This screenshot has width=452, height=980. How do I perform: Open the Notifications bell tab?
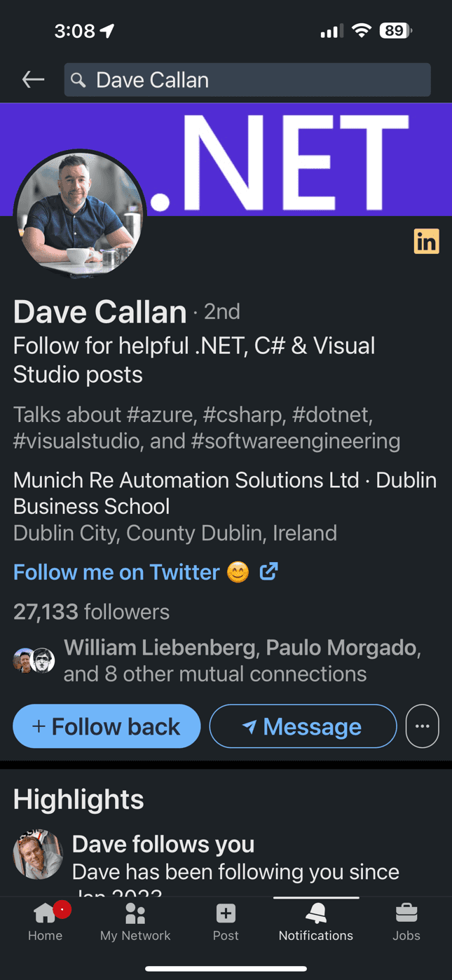[x=316, y=921]
